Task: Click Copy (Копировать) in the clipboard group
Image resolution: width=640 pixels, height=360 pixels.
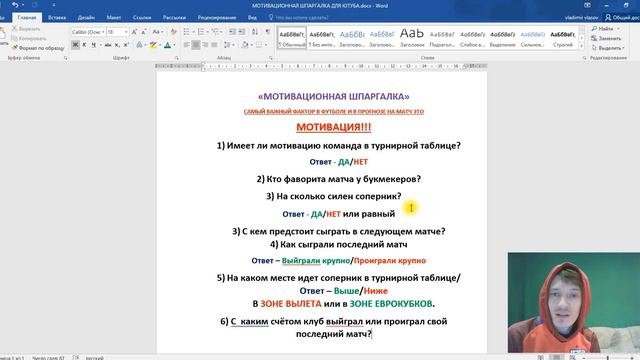Action: pyautogui.click(x=29, y=38)
